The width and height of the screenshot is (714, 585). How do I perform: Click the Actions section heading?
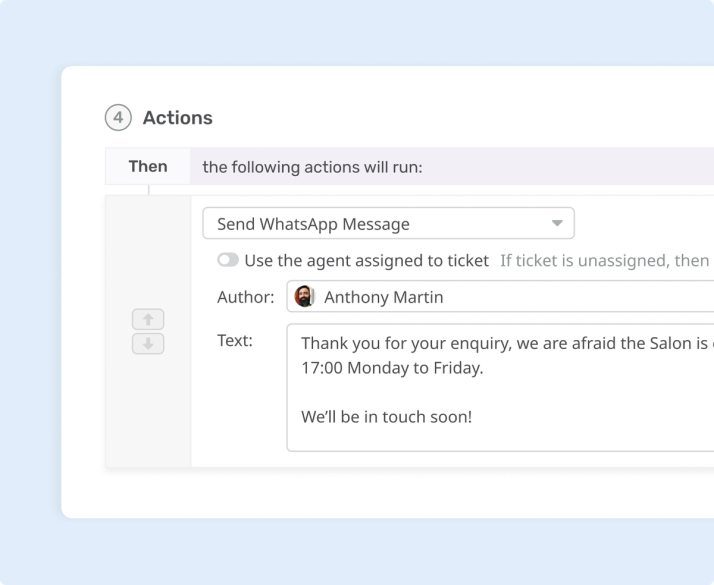(178, 117)
